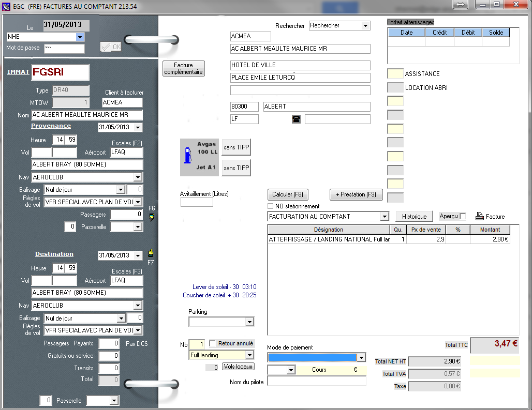The height and width of the screenshot is (410, 532).
Task: Click the fuel pump icon
Action: pos(189,155)
